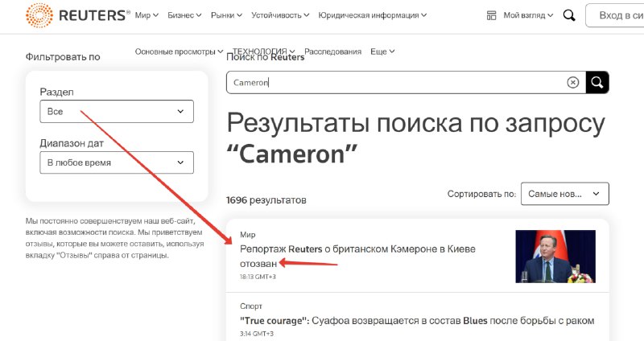This screenshot has width=644, height=341.
Task: Click the header search magnifier icon
Action: point(569,15)
